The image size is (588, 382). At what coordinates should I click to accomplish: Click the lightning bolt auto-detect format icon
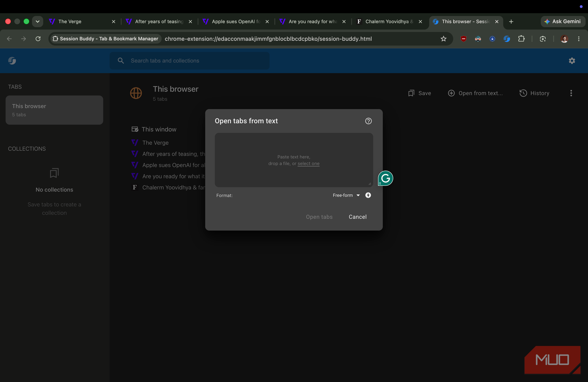point(368,195)
